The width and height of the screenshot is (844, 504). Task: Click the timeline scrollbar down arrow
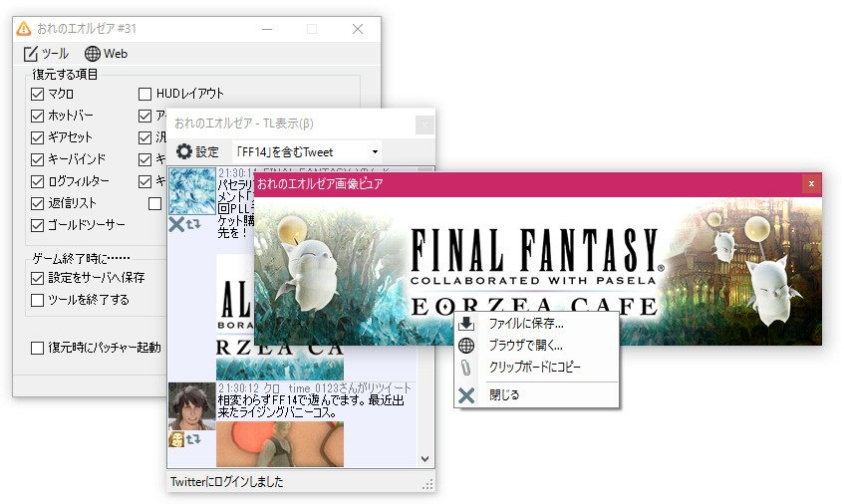point(424,459)
